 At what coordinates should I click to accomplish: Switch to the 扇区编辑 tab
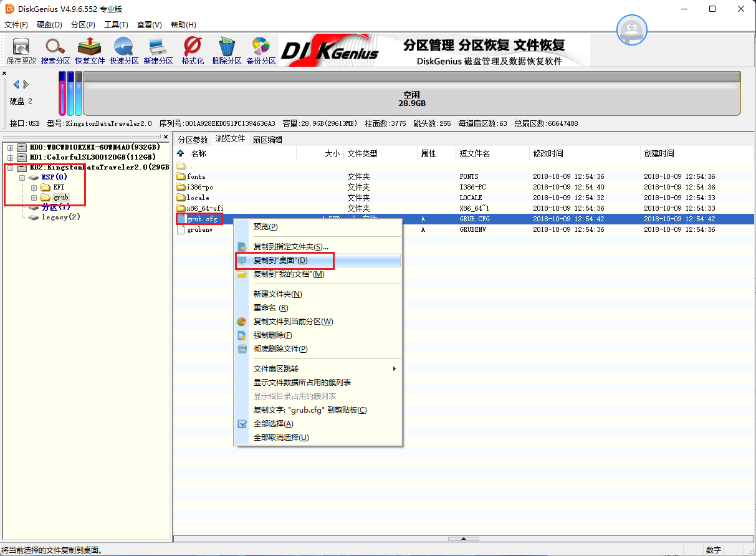click(267, 140)
